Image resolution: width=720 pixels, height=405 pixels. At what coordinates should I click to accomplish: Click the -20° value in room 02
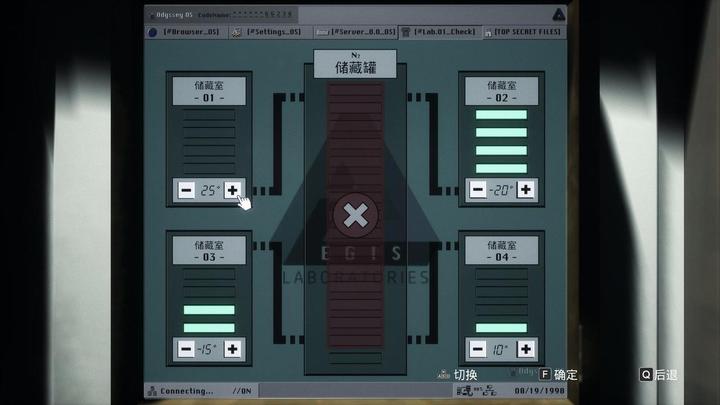(501, 190)
